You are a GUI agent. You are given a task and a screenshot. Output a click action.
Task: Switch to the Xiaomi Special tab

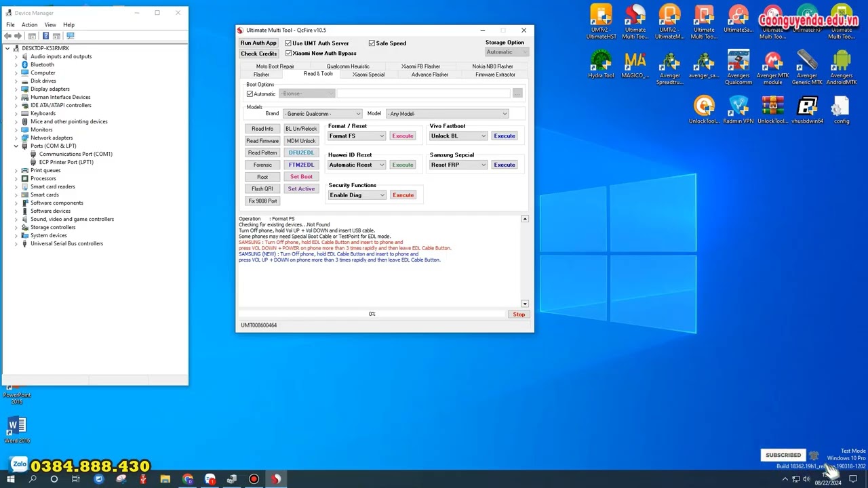(x=368, y=75)
